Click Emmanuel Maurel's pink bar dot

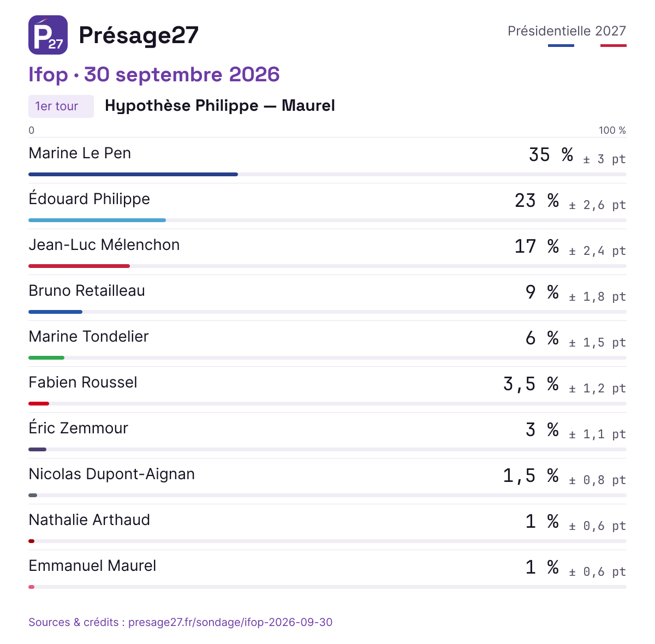[x=32, y=587]
